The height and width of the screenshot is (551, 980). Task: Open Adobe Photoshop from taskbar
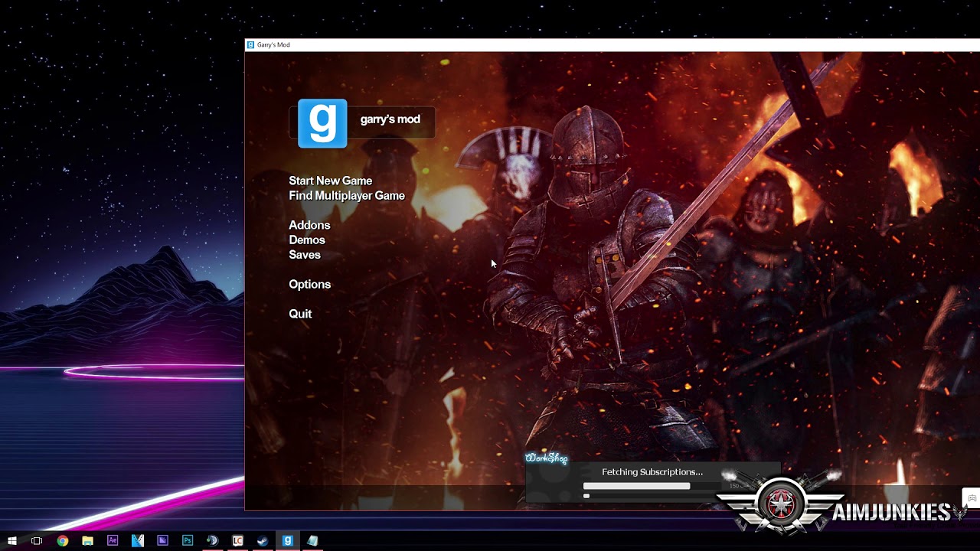coord(188,541)
